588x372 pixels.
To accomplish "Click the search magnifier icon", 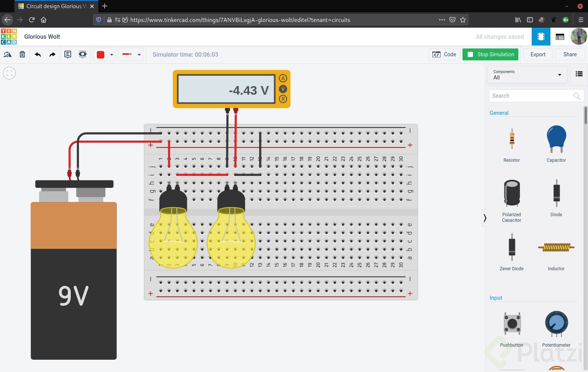I will pos(577,96).
